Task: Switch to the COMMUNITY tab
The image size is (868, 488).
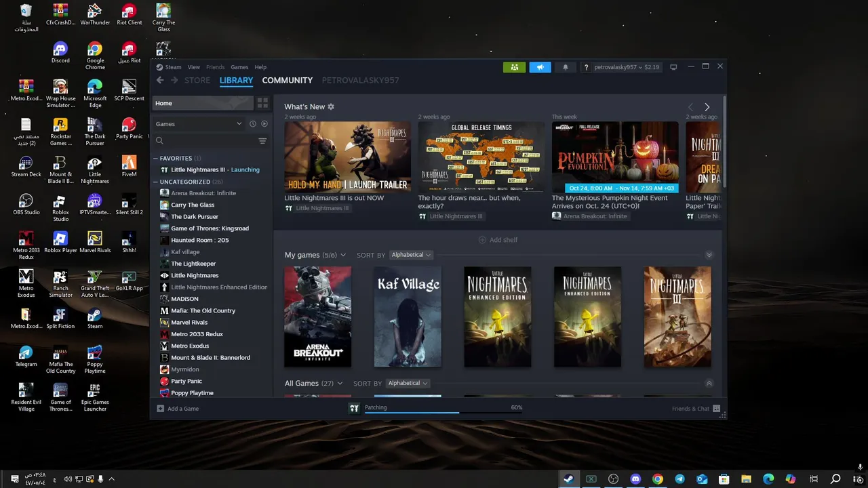Action: 288,80
